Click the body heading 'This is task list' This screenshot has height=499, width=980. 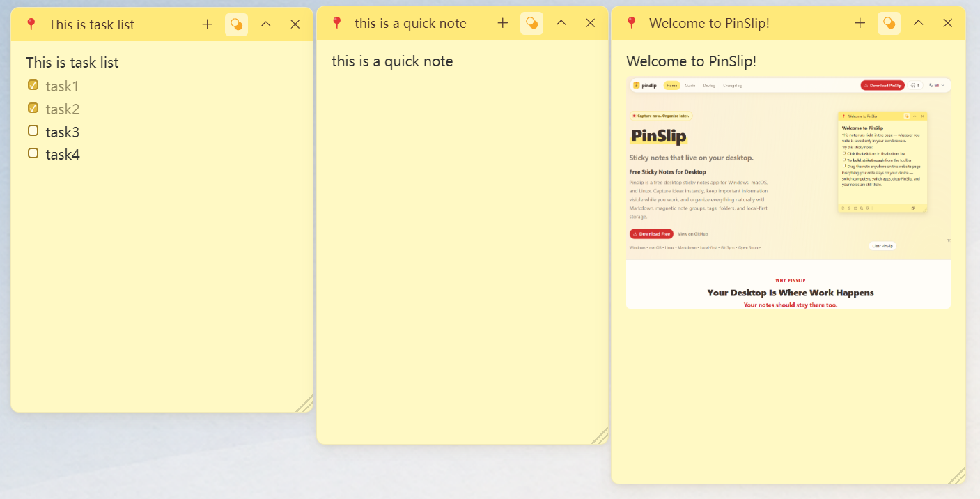pyautogui.click(x=72, y=63)
